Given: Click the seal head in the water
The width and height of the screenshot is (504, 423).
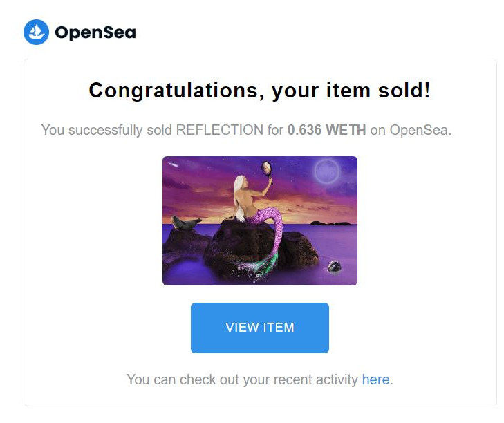Looking at the screenshot, I should tap(335, 265).
